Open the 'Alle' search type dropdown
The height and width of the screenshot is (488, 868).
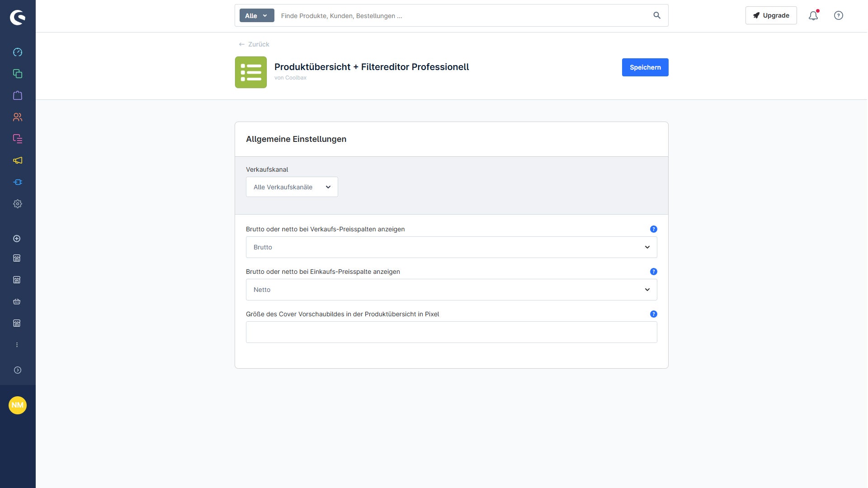[x=257, y=15]
